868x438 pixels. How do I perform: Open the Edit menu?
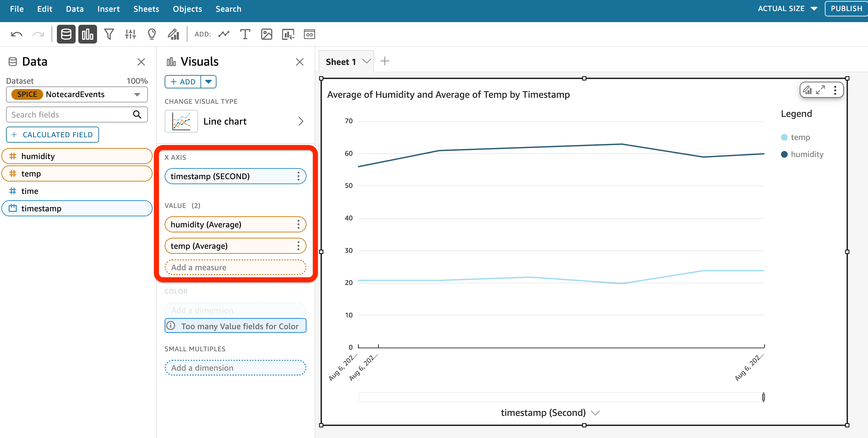click(45, 9)
